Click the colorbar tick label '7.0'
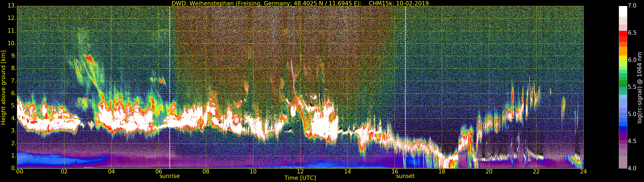The width and height of the screenshot is (644, 182). point(632,6)
